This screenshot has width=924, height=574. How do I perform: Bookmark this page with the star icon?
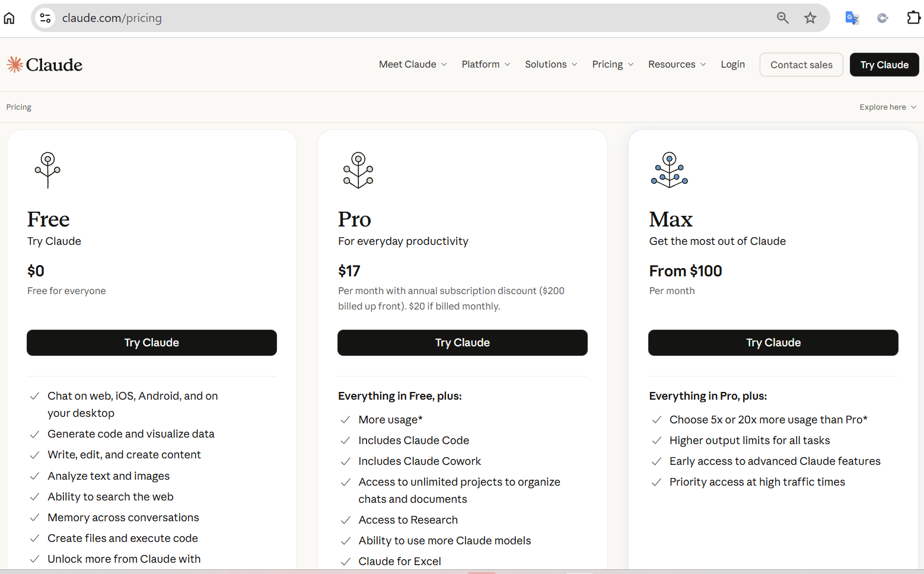tap(810, 18)
